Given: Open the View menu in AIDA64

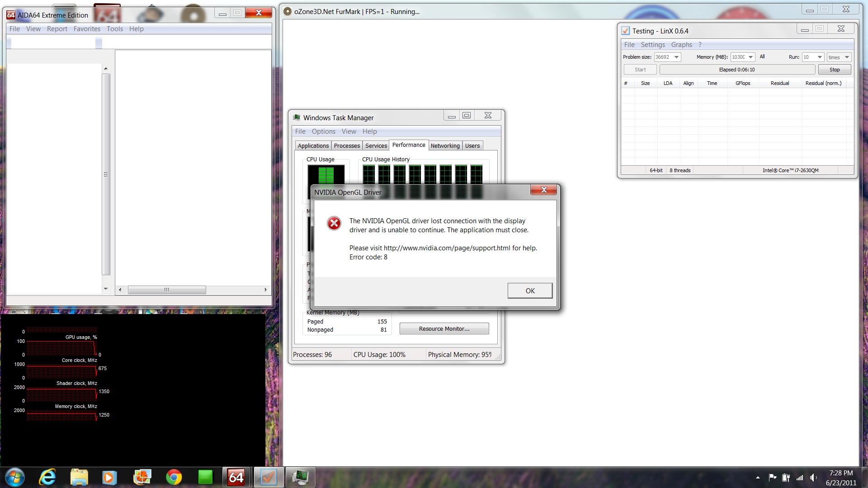Looking at the screenshot, I should (33, 28).
